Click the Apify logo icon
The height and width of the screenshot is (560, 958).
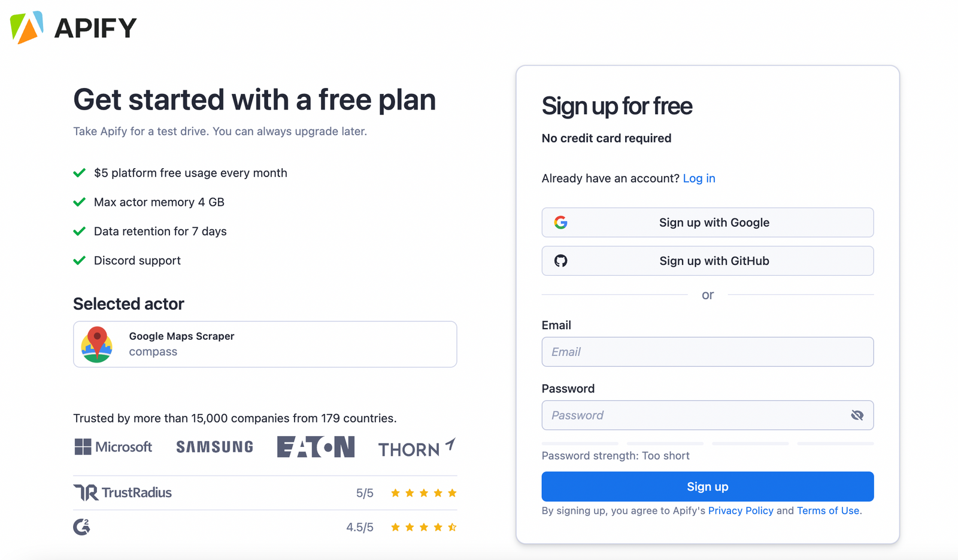27,28
